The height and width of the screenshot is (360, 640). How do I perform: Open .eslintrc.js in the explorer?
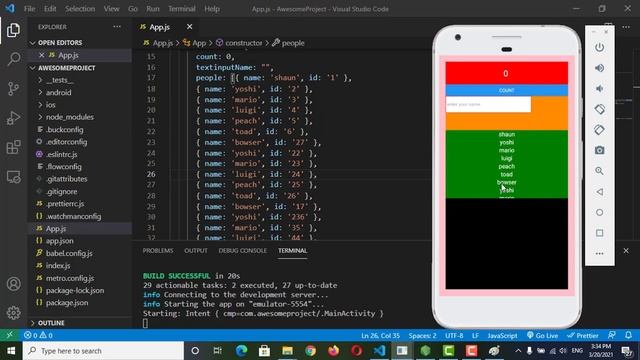(x=62, y=154)
